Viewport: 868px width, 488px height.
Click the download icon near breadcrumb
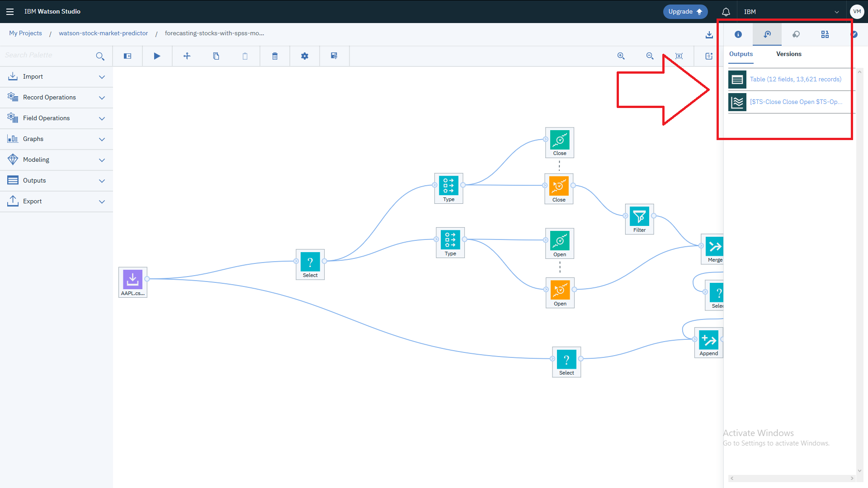pyautogui.click(x=709, y=34)
